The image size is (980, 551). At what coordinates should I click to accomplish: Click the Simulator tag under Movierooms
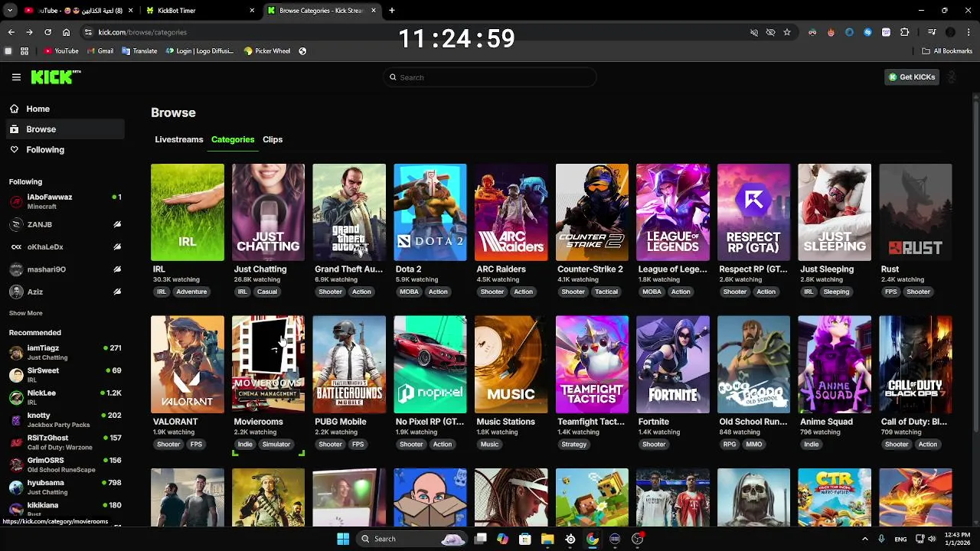coord(276,444)
